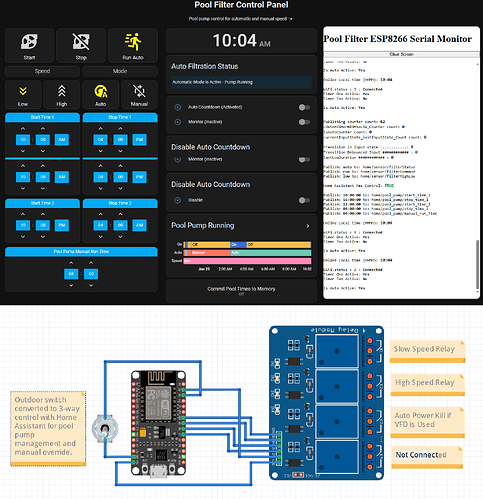483x499 pixels.
Task: Click the Auto Countdown entity icon
Action: point(178,107)
